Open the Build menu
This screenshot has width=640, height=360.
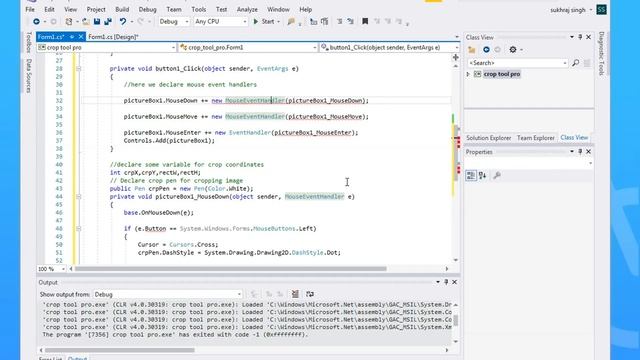coord(122,9)
